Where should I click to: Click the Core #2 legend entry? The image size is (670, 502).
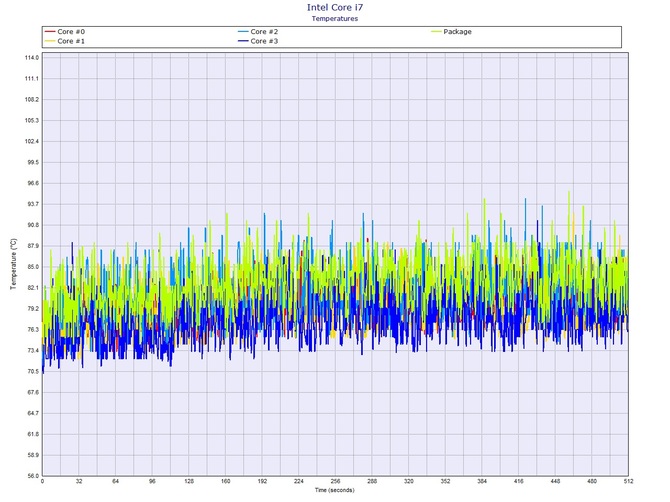[258, 32]
